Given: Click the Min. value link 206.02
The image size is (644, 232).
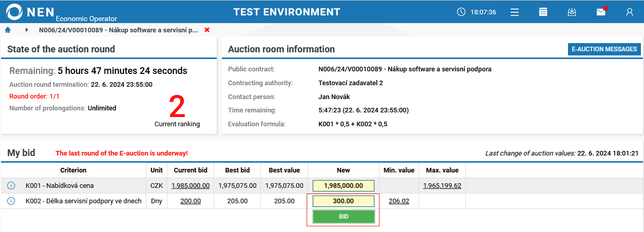Looking at the screenshot, I should [x=399, y=201].
